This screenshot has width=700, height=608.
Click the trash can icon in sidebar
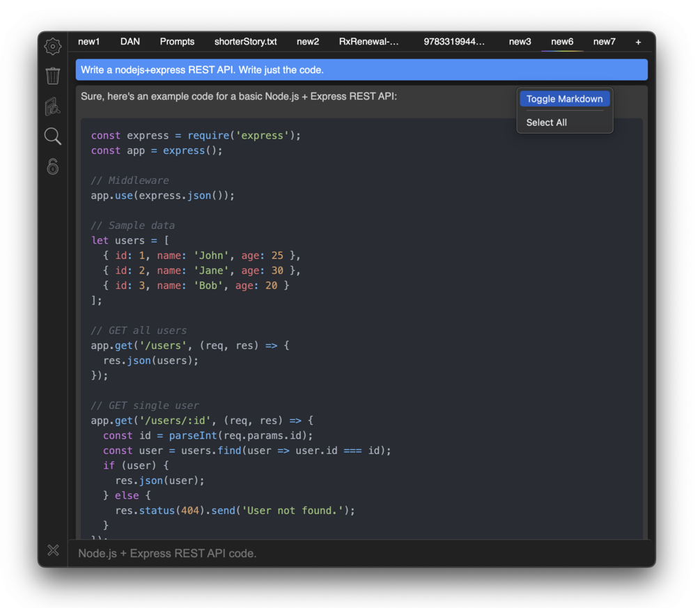click(53, 75)
